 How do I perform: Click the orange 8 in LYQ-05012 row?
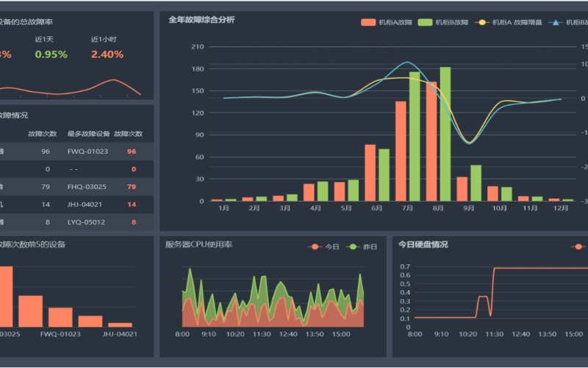click(134, 222)
